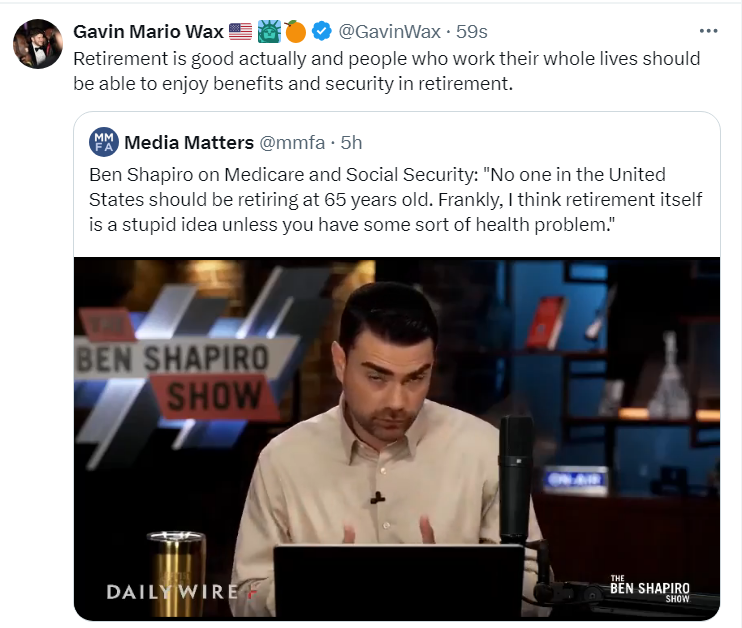Viewport: 742px width, 628px height.
Task: Open the @mmfa handle
Action: pos(292,142)
